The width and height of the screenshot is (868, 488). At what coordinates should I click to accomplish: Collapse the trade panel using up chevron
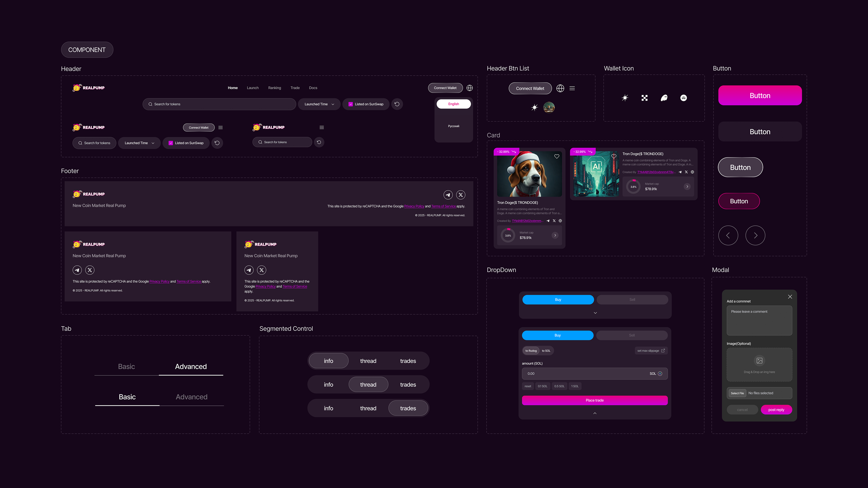[x=595, y=413]
